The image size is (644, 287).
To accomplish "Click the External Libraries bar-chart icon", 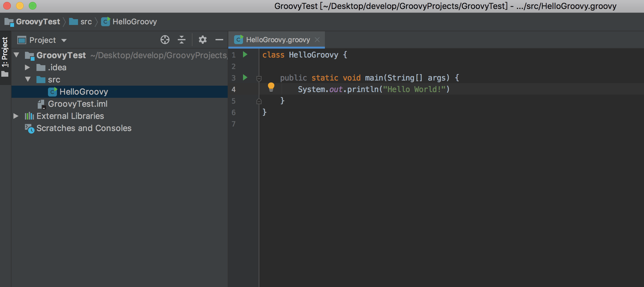I will [x=29, y=116].
